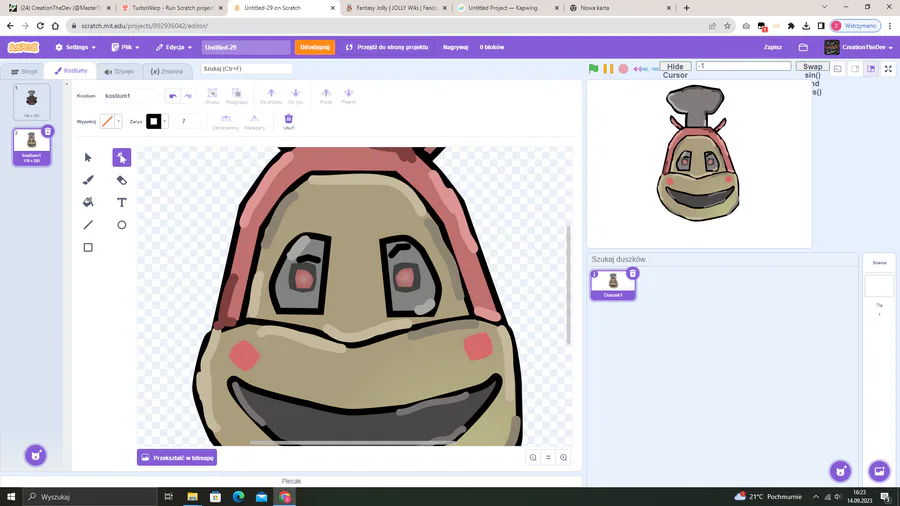Zoom in the costume canvas
This screenshot has height=506, width=900.
pos(564,458)
